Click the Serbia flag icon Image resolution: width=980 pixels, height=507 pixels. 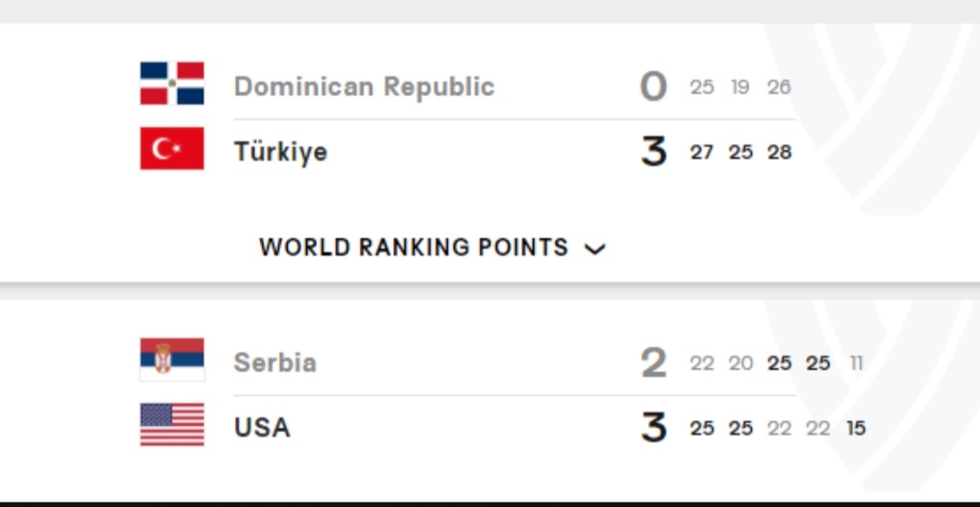172,360
